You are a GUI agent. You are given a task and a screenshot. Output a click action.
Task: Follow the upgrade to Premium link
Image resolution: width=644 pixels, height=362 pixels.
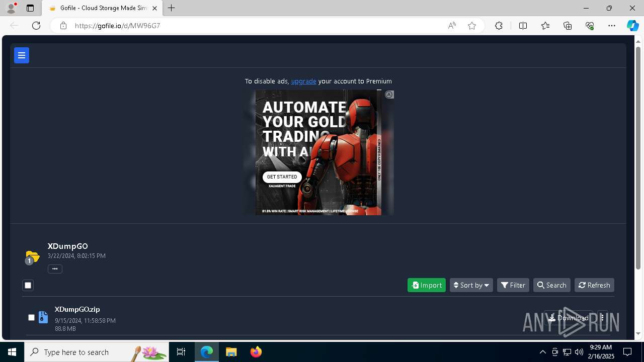[303, 81]
